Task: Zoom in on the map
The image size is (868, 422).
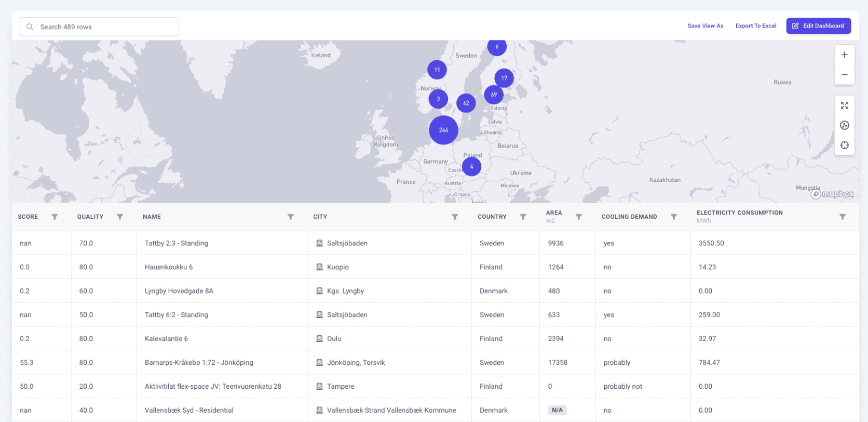Action: (x=844, y=55)
